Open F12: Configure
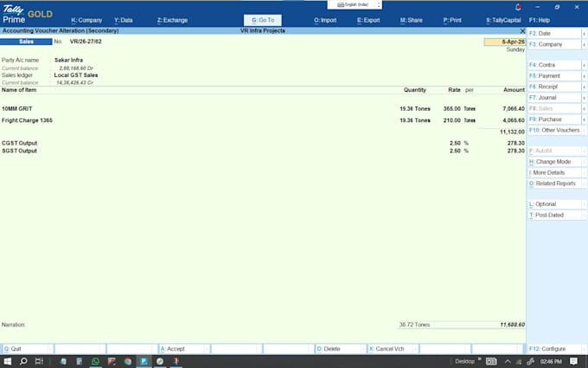The image size is (588, 368). pos(554,349)
